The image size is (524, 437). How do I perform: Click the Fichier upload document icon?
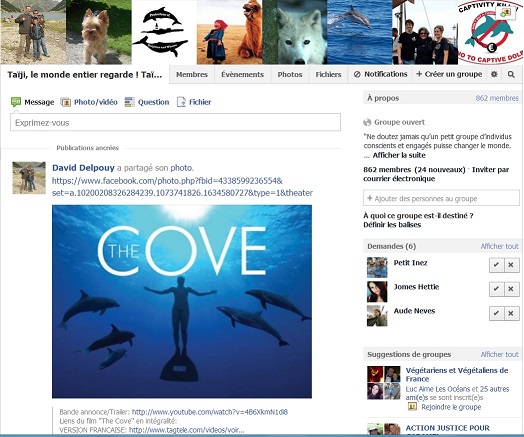click(181, 102)
